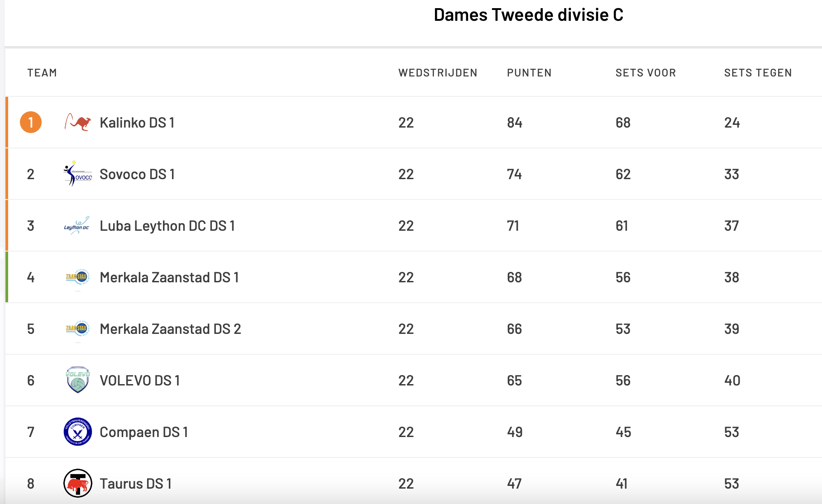Viewport: 822px width, 504px height.
Task: Click the Compaen round blue logo
Action: [78, 432]
